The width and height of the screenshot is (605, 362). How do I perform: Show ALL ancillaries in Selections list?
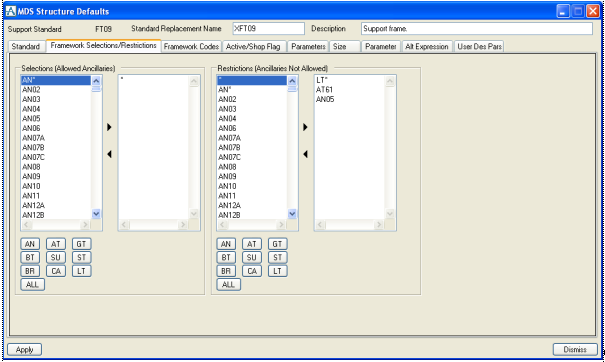tap(32, 284)
